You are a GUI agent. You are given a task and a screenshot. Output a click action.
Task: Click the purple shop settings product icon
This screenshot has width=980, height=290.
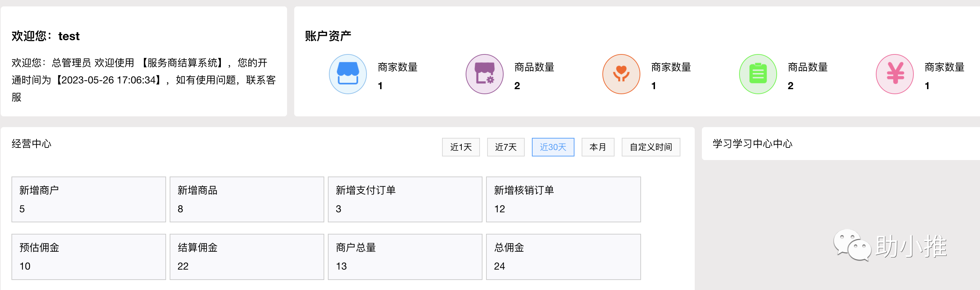(x=484, y=74)
